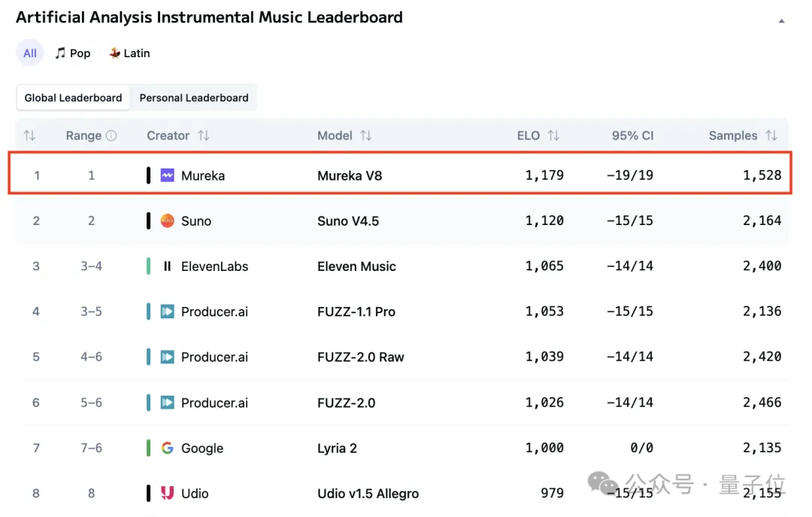
Task: Select the All genre filter
Action: point(30,53)
